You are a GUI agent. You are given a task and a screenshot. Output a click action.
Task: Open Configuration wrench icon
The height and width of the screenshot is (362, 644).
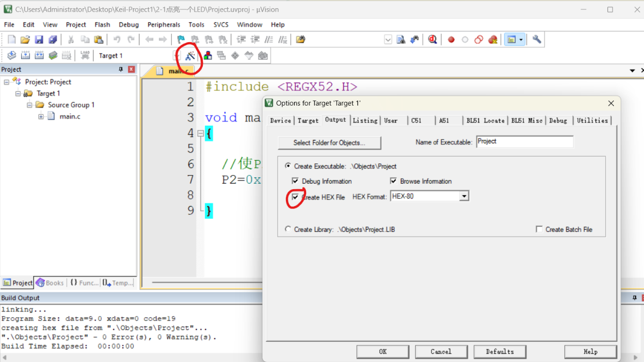(x=536, y=39)
